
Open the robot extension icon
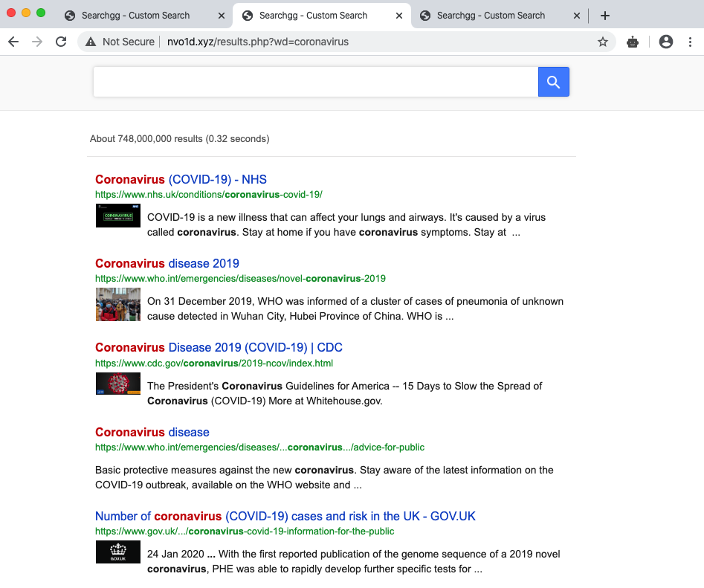(x=633, y=42)
